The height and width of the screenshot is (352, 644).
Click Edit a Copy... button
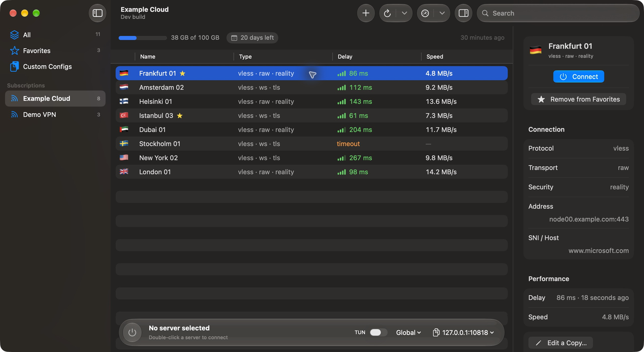click(560, 343)
